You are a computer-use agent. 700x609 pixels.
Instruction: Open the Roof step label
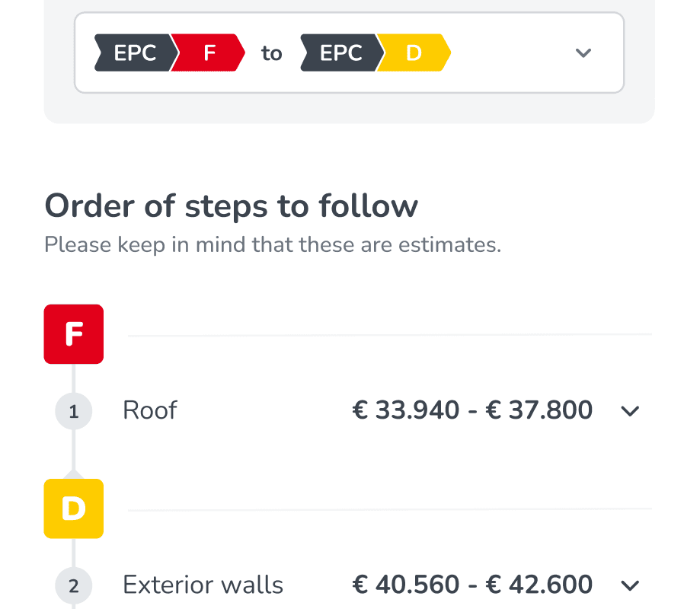pos(150,410)
